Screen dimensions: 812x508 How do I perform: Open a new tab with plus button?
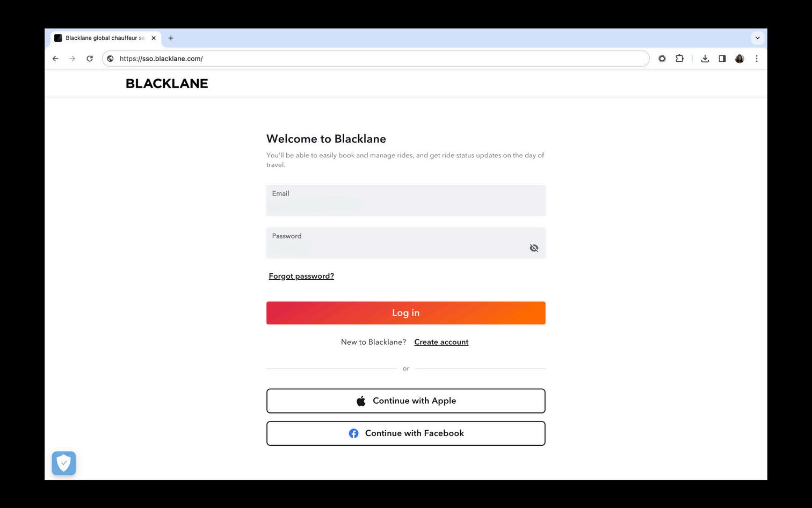[171, 38]
